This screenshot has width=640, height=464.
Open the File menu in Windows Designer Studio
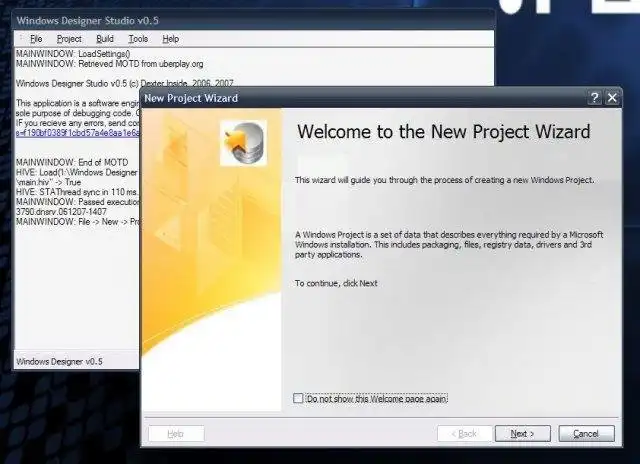[36, 39]
